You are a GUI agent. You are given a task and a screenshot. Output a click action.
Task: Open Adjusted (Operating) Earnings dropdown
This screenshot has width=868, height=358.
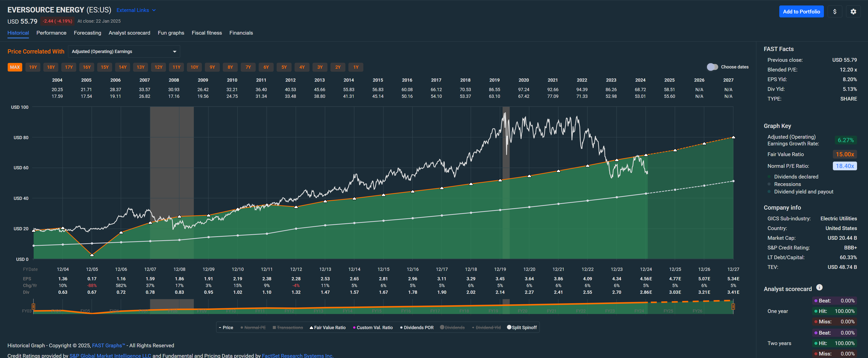coord(124,52)
